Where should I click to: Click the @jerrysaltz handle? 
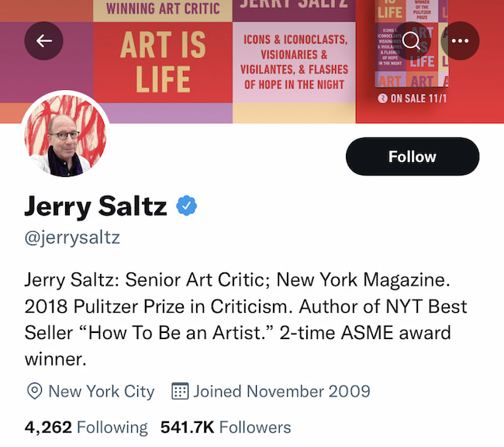point(72,237)
